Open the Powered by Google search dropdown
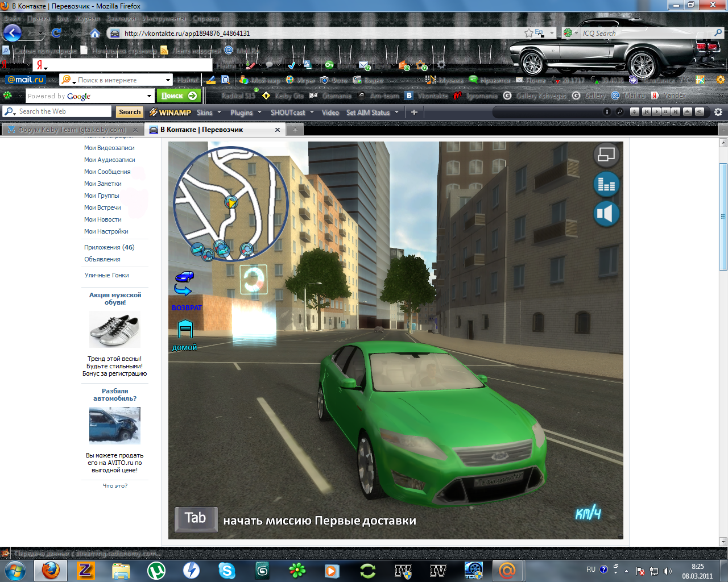This screenshot has height=582, width=728. [x=150, y=96]
